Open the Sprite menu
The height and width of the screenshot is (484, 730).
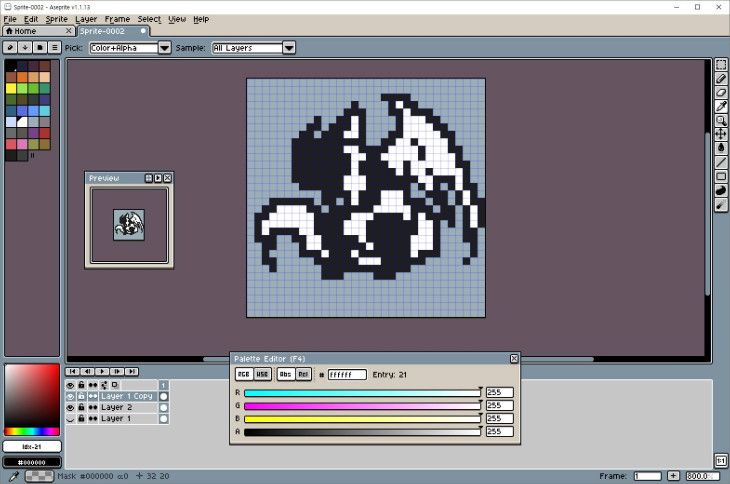point(57,19)
